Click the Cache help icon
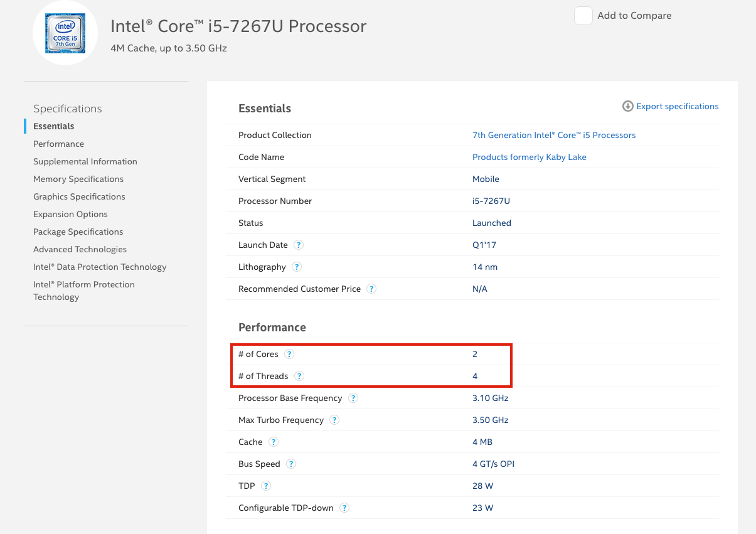 pyautogui.click(x=274, y=442)
